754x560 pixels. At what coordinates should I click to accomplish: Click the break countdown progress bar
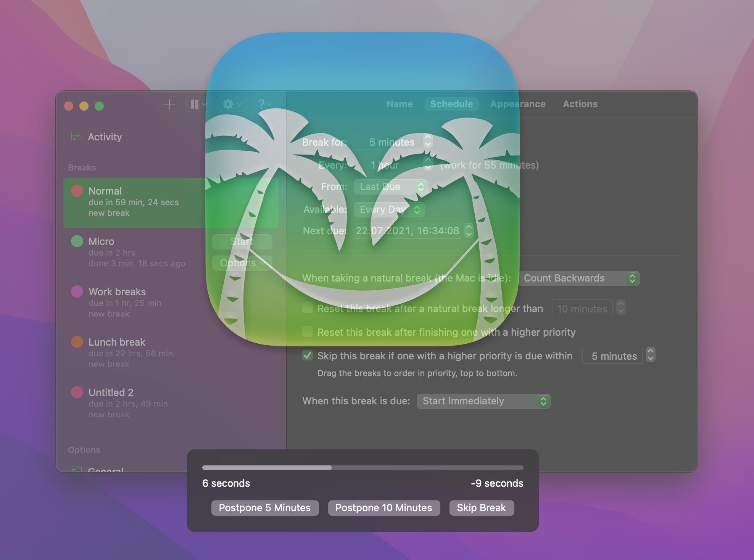[362, 468]
